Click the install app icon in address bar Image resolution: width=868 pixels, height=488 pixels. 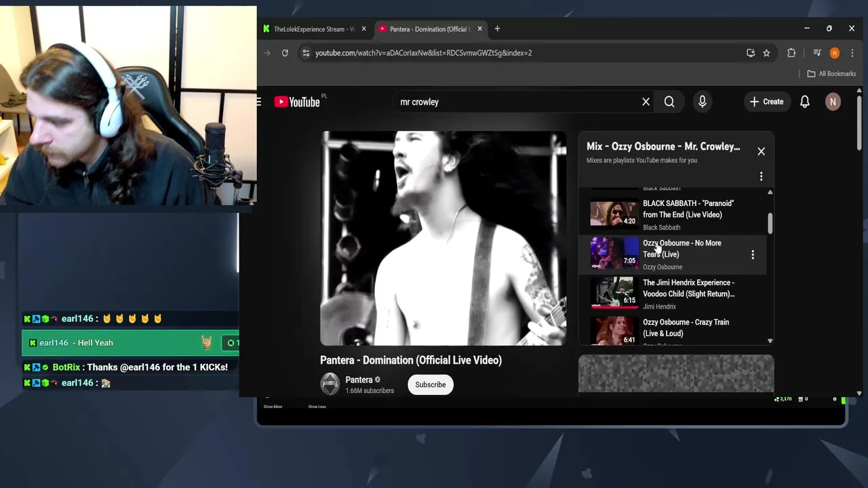pos(751,53)
